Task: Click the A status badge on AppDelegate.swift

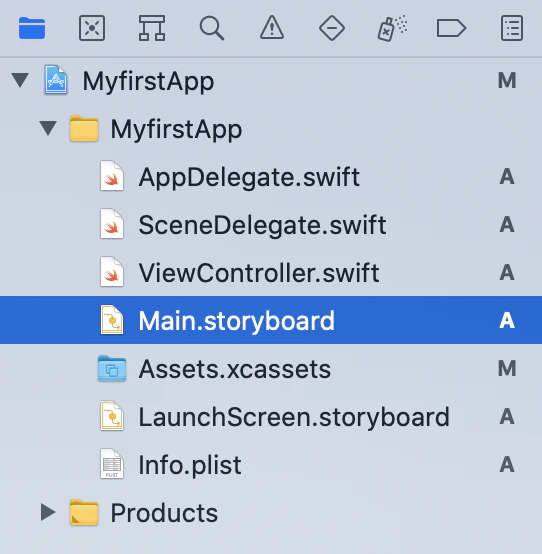Action: tap(507, 177)
